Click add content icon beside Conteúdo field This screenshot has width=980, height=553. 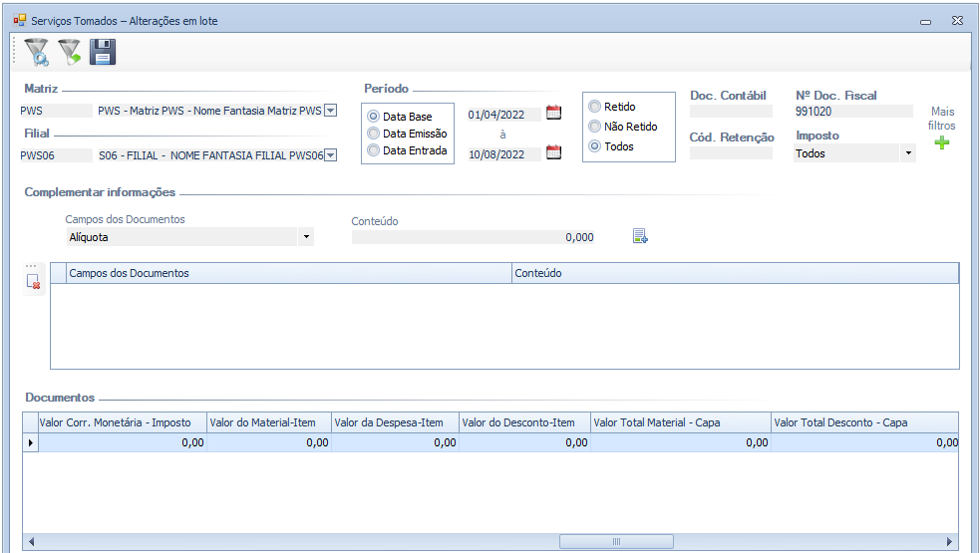(x=640, y=236)
